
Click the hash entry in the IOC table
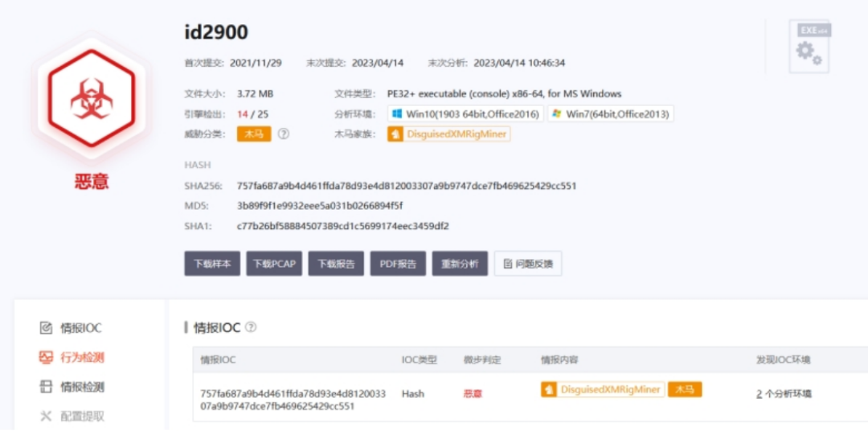pos(293,400)
